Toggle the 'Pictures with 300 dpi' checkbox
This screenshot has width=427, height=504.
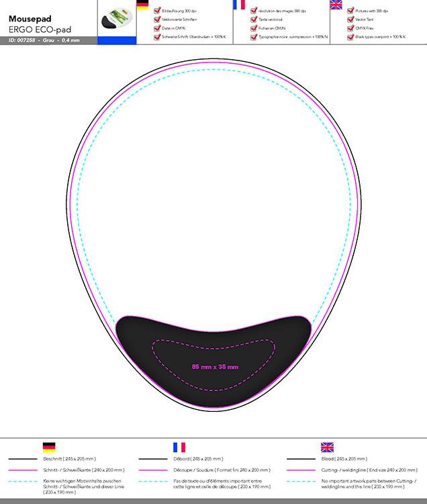click(x=350, y=11)
